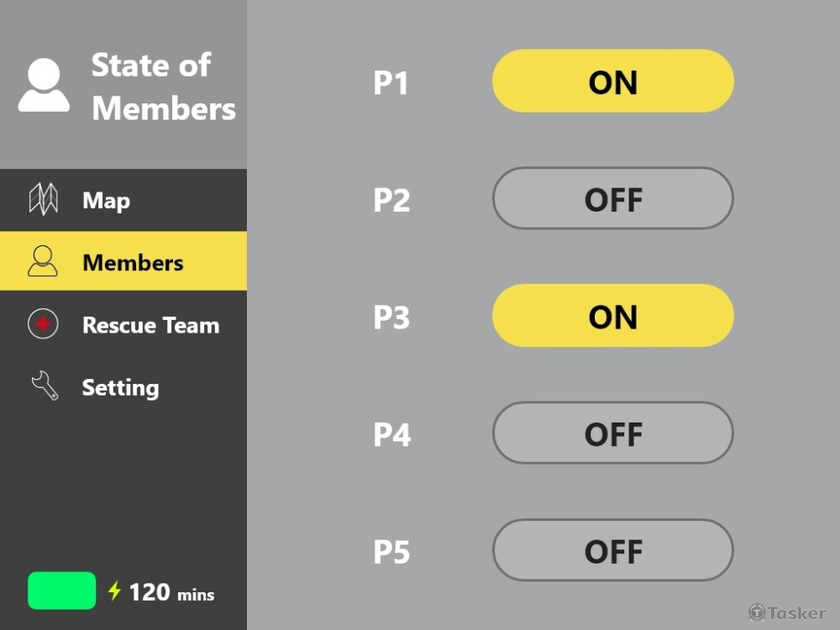Open the Map section
The height and width of the screenshot is (630, 840).
point(106,200)
